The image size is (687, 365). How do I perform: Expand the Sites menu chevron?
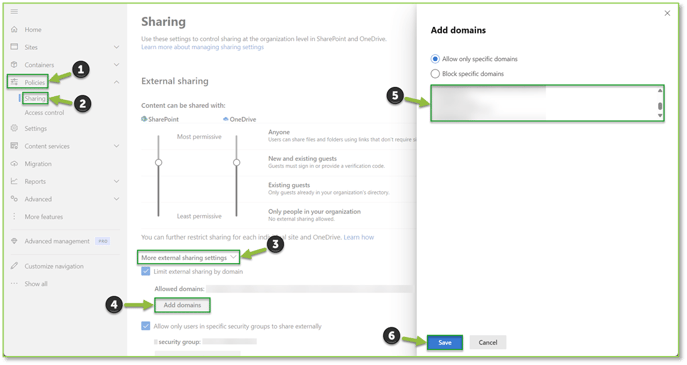pos(117,47)
